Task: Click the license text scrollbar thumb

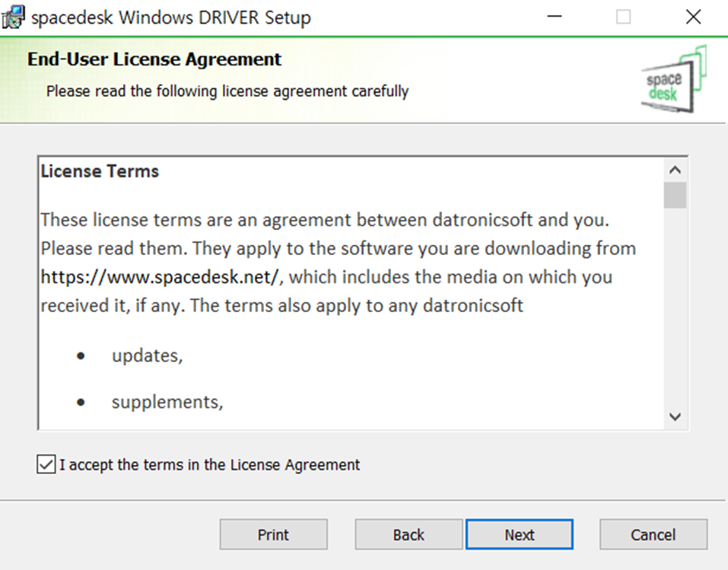Action: point(675,195)
